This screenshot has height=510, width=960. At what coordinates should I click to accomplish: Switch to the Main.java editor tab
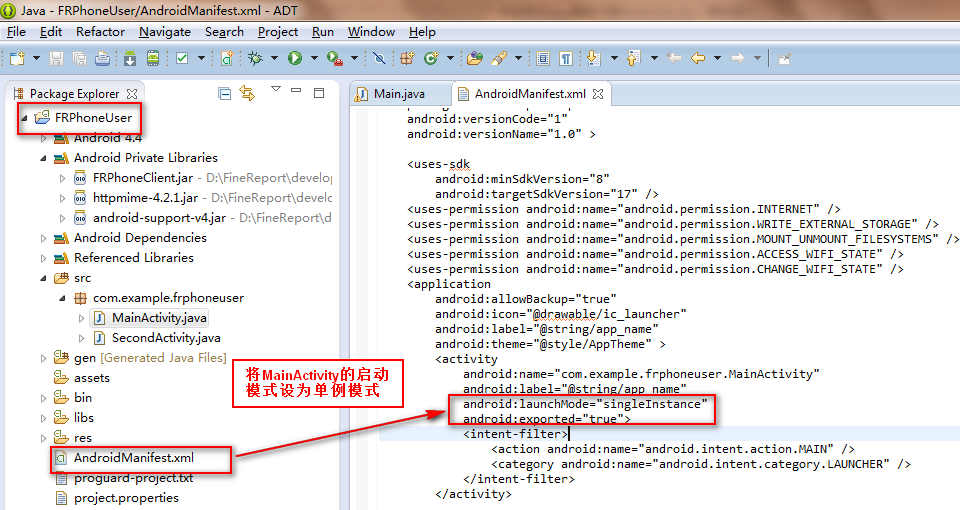399,94
